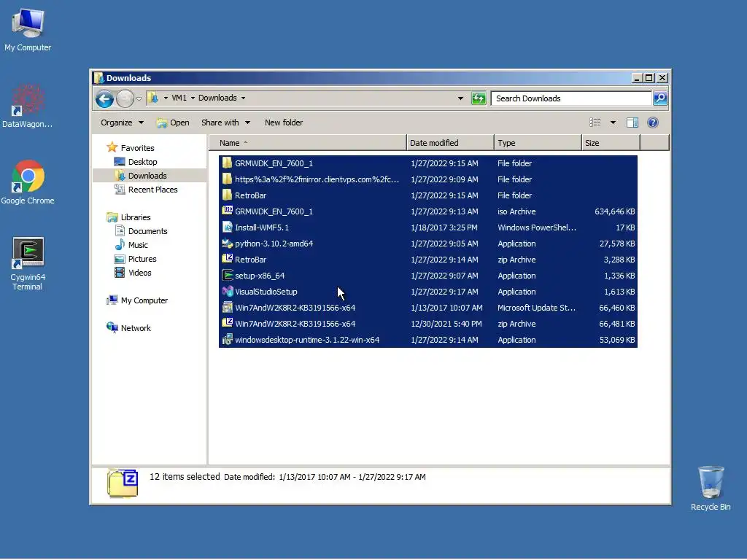Open My Computer desktop icon

(x=28, y=28)
